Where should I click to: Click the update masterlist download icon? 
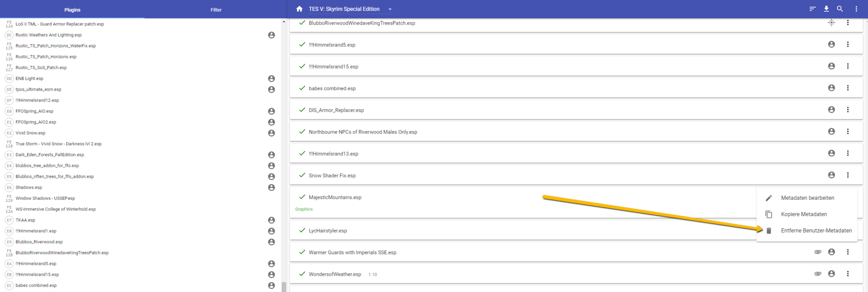click(x=826, y=9)
